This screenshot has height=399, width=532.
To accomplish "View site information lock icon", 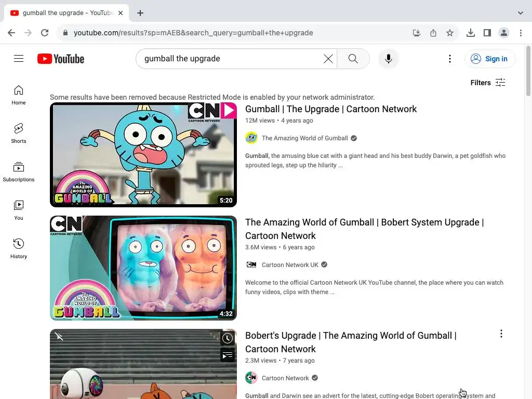I will tap(65, 33).
